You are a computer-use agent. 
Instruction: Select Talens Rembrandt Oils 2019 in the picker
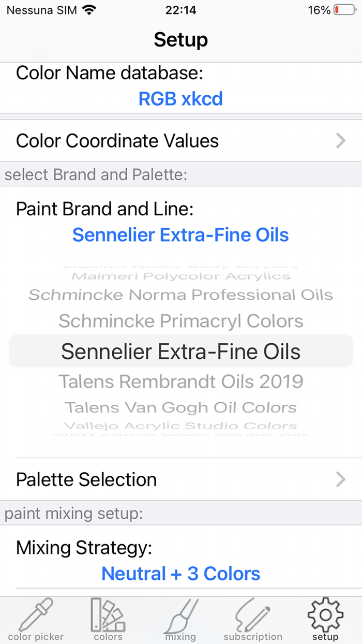pyautogui.click(x=181, y=380)
